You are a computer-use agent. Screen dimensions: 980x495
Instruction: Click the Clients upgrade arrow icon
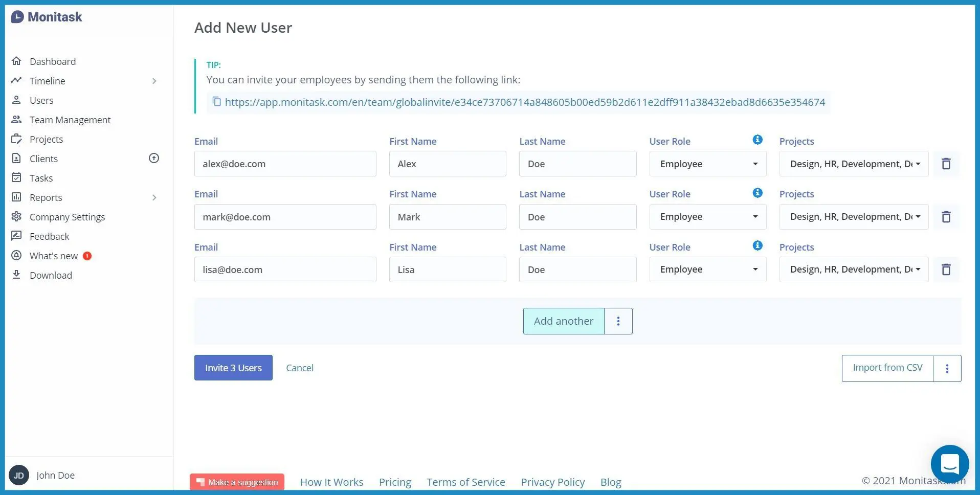point(154,159)
